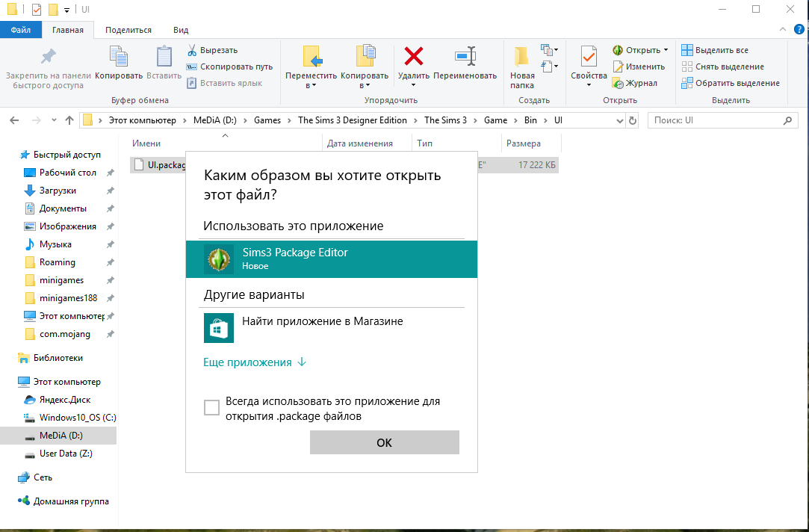The height and width of the screenshot is (532, 809).
Task: Sort by the Имени column header
Action: tap(146, 143)
